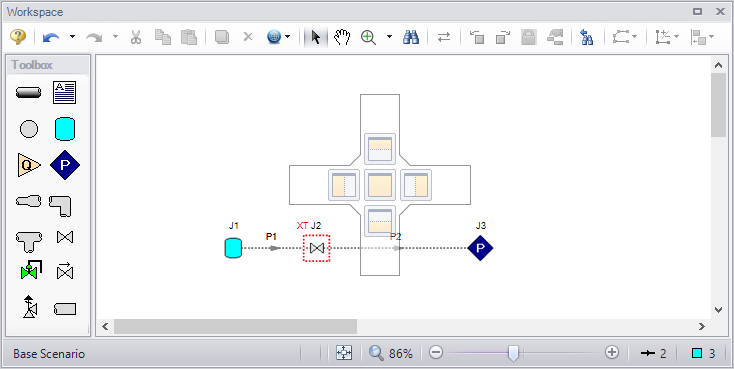Select the Pipe drawing tool in Toolbox
The width and height of the screenshot is (734, 369).
tap(29, 93)
